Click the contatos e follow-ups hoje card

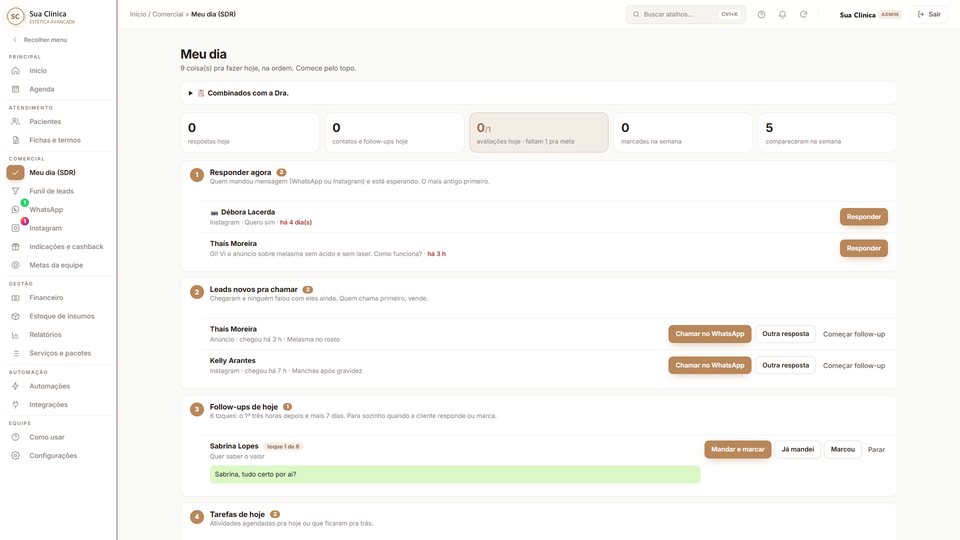394,132
